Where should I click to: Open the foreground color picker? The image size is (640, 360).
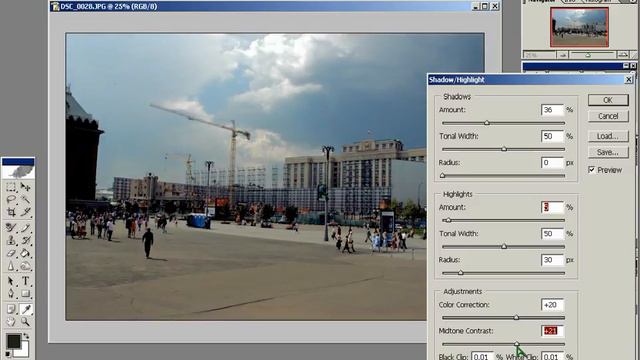(x=13, y=341)
